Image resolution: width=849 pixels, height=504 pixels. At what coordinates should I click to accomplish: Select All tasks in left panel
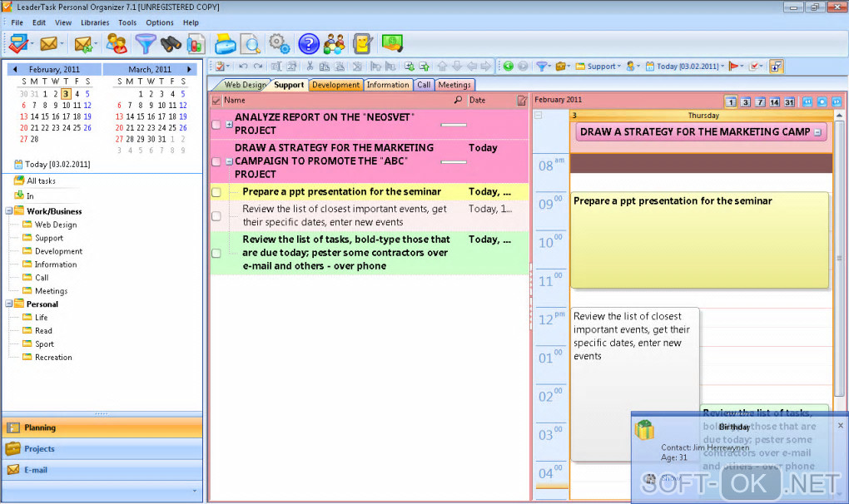[41, 180]
